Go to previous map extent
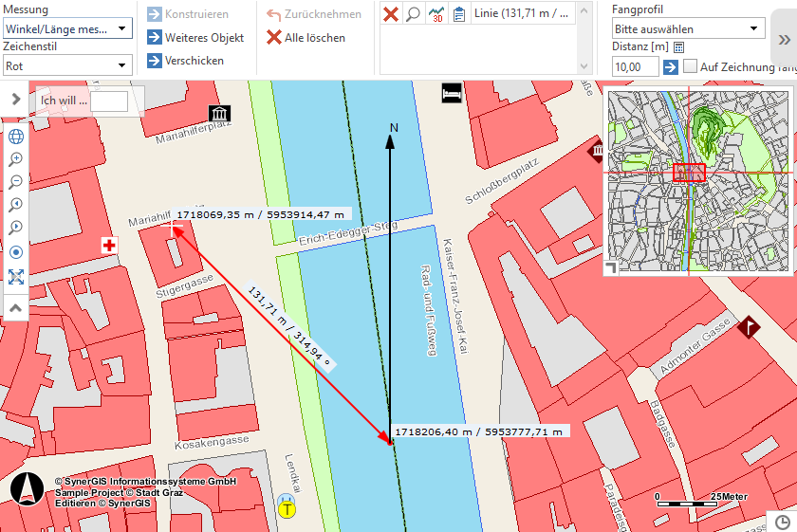The height and width of the screenshot is (532, 797). coord(16,205)
